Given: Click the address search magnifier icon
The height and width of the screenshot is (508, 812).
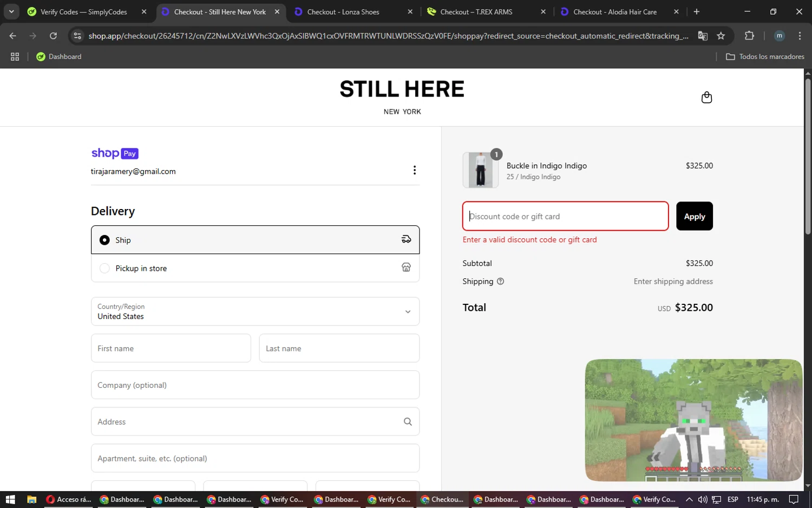Looking at the screenshot, I should point(408,422).
